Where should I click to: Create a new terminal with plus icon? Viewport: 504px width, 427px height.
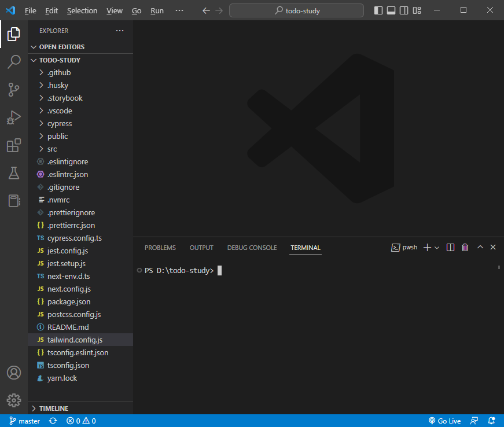click(x=427, y=248)
